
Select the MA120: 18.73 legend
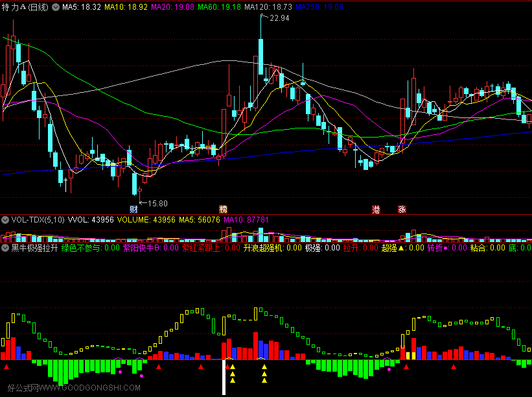coord(268,7)
